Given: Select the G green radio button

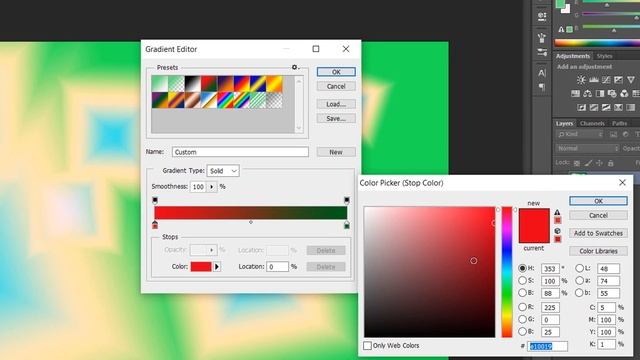Looking at the screenshot, I should coord(522,319).
